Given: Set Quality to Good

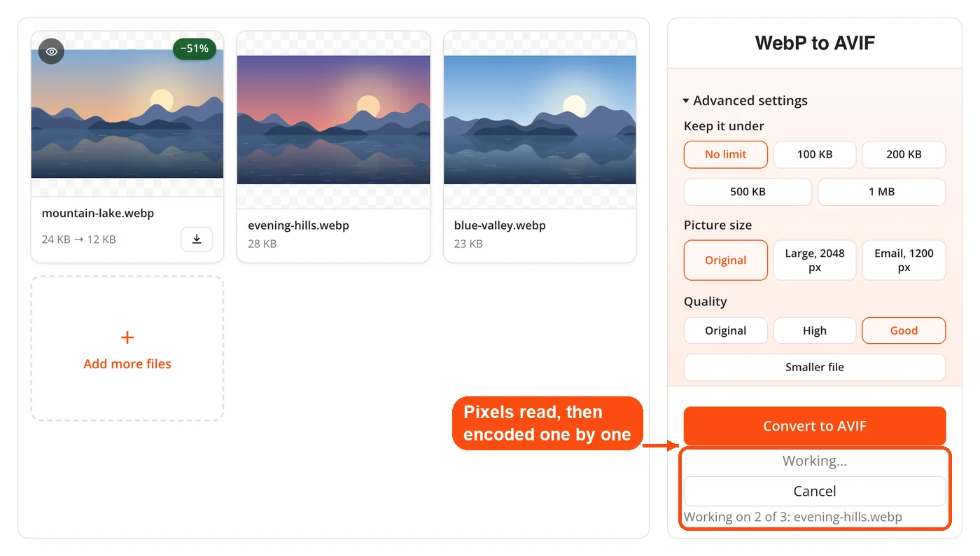Looking at the screenshot, I should pyautogui.click(x=904, y=331).
